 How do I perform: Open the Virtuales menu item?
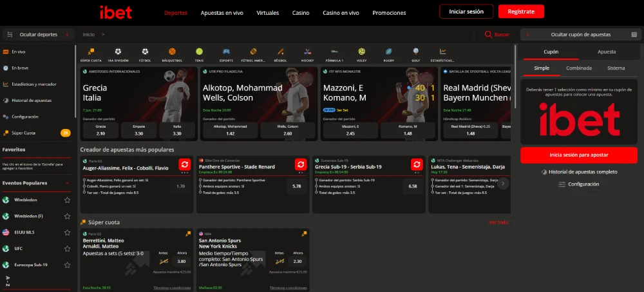click(268, 13)
